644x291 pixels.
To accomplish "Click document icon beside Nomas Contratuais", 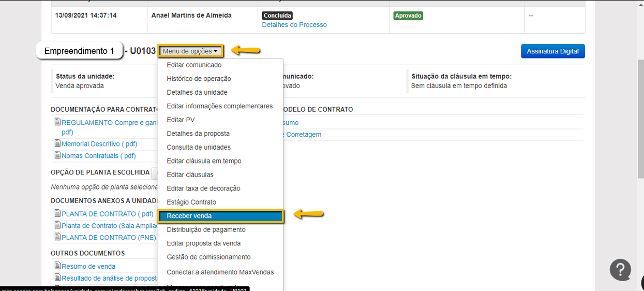I will [57, 155].
